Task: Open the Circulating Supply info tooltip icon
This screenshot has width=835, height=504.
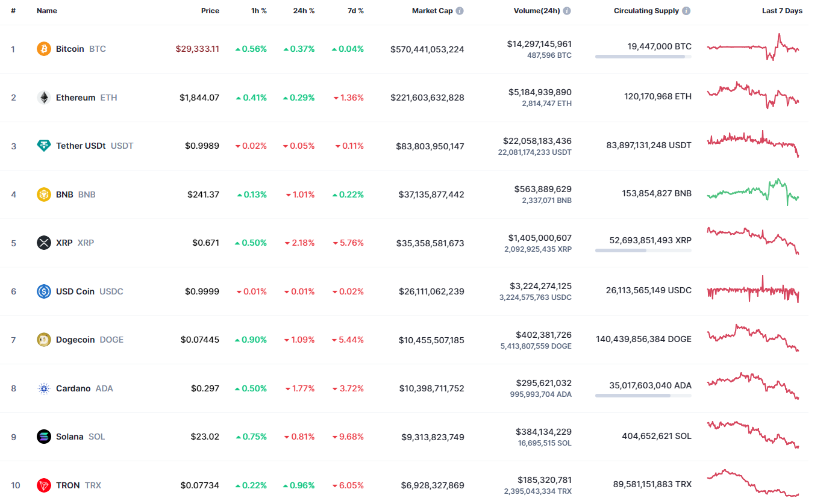Action: (x=685, y=10)
